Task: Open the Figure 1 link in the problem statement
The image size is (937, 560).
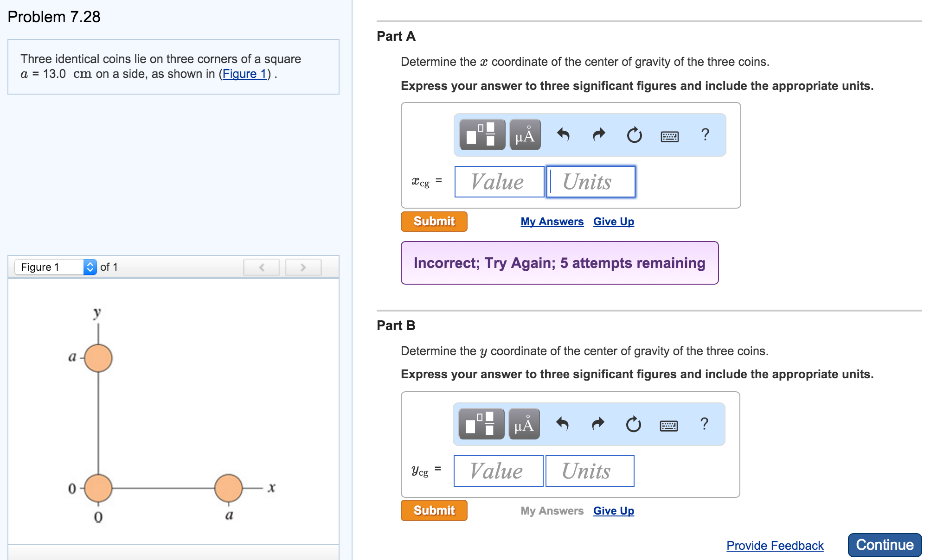Action: (x=244, y=73)
